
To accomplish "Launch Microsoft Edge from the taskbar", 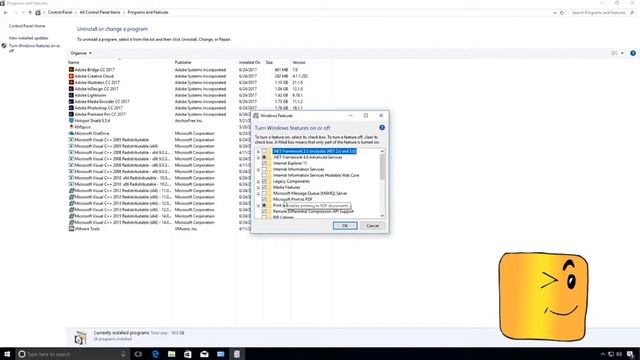I will (156, 354).
